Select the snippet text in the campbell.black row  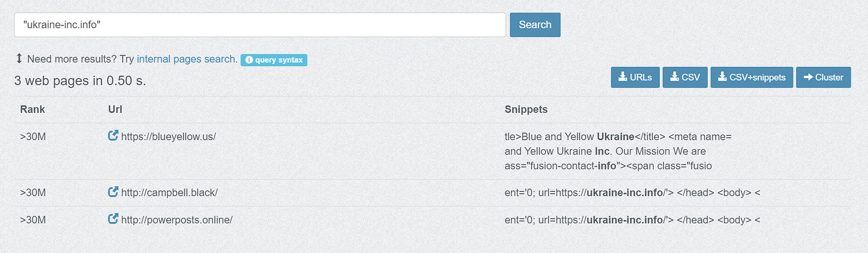pyautogui.click(x=633, y=192)
